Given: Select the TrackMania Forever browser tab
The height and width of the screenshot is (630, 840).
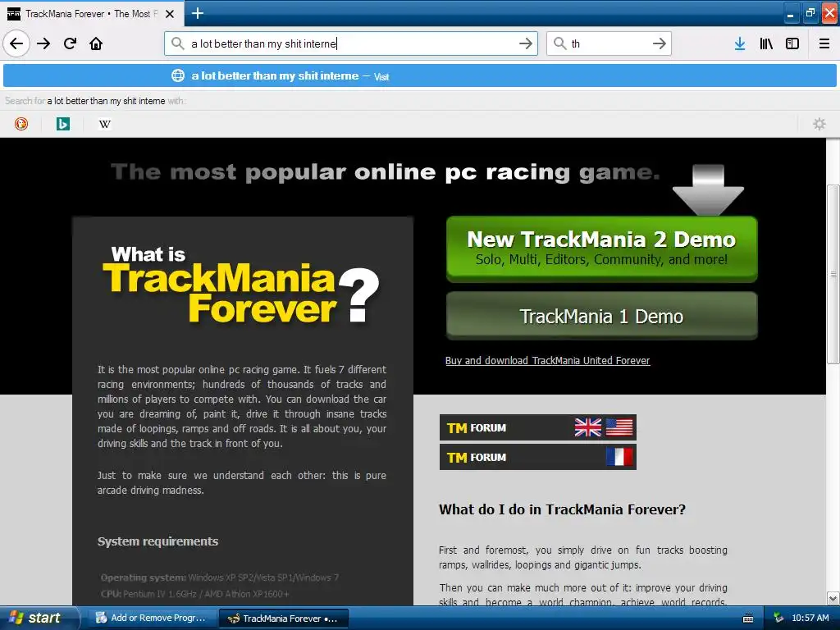Looking at the screenshot, I should point(91,13).
